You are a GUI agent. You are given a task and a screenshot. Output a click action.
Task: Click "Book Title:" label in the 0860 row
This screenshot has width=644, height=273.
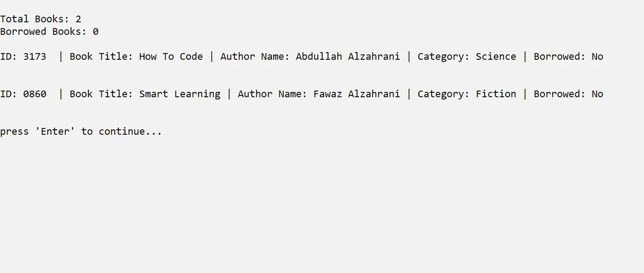pyautogui.click(x=101, y=94)
